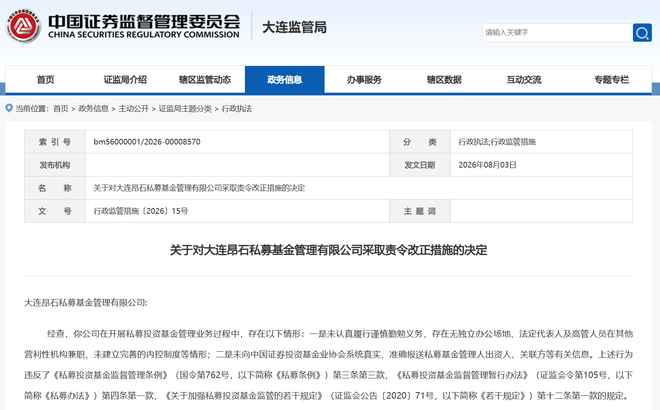Click the 名称 row decision title text
Viewport: 660px width, 410px height.
point(199,188)
